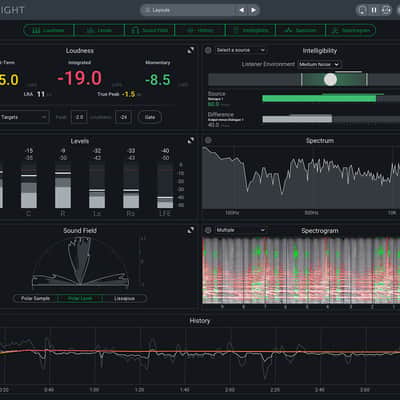Pause the metering with the pause icon

(x=374, y=10)
